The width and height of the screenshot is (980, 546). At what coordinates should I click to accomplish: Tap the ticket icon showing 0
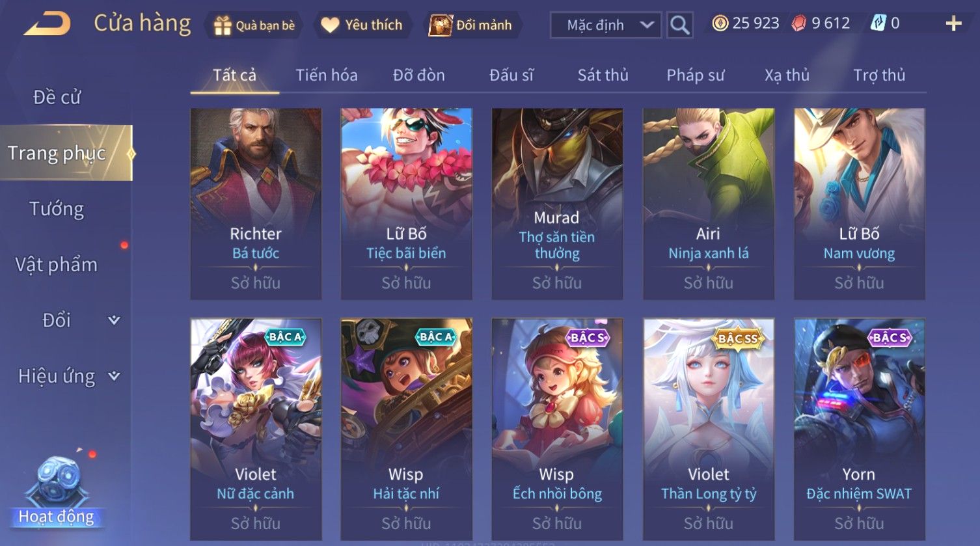[x=878, y=24]
